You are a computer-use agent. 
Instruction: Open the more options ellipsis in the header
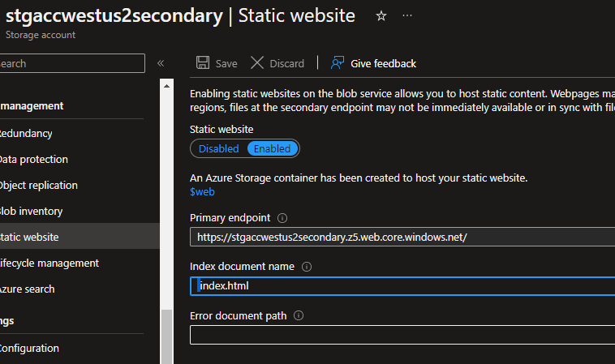[407, 15]
